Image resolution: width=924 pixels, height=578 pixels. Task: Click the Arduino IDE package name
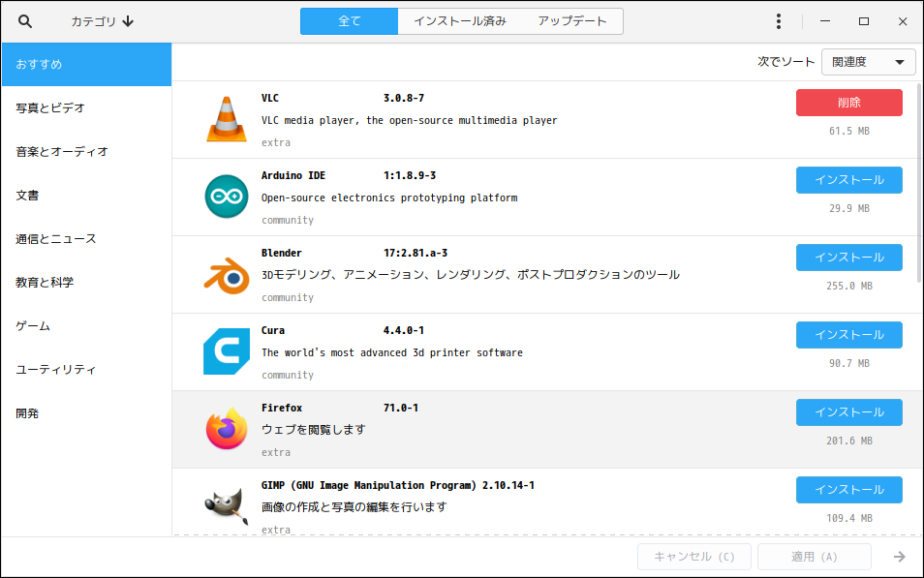(x=293, y=175)
